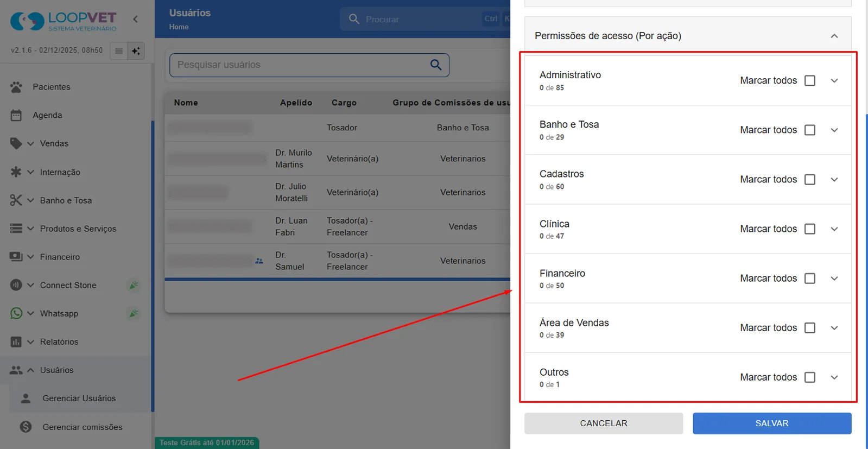Check Marcar todos for Clínica
Viewport: 868px width, 449px height.
click(x=810, y=229)
